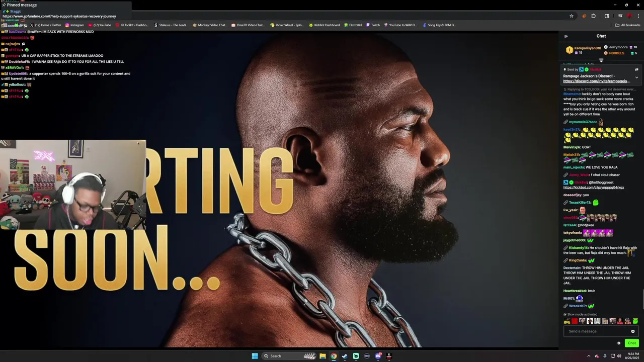This screenshot has height=362, width=644.
Task: Select NOODELS on the leaderboard
Action: (x=617, y=53)
